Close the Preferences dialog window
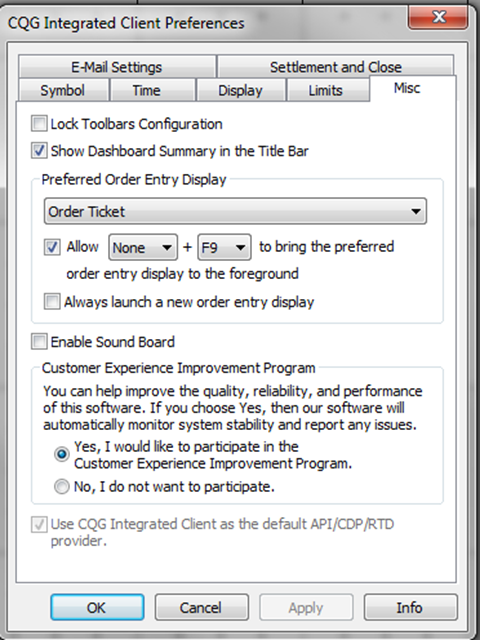Image resolution: width=480 pixels, height=640 pixels. tap(438, 16)
